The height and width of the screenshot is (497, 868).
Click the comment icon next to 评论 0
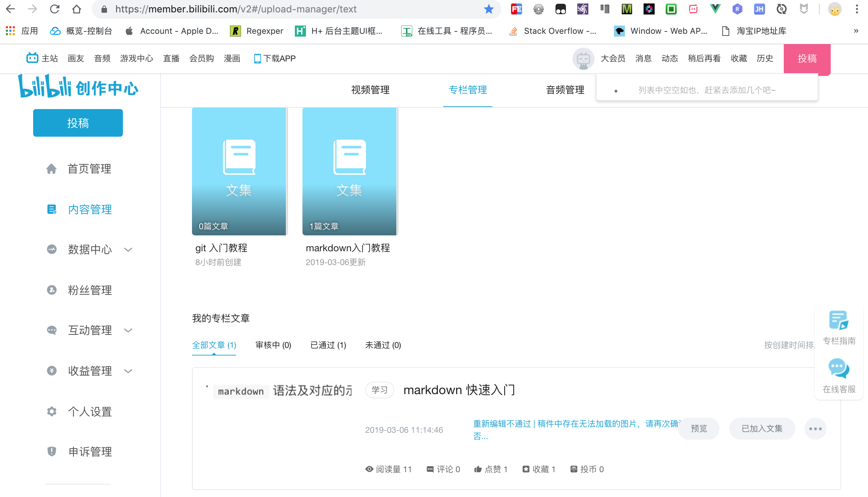pyautogui.click(x=430, y=469)
